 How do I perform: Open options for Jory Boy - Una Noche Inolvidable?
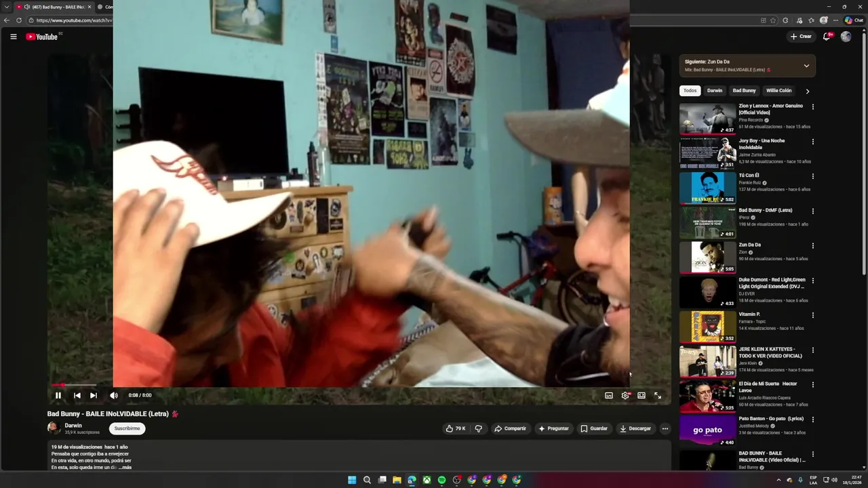[x=813, y=142]
